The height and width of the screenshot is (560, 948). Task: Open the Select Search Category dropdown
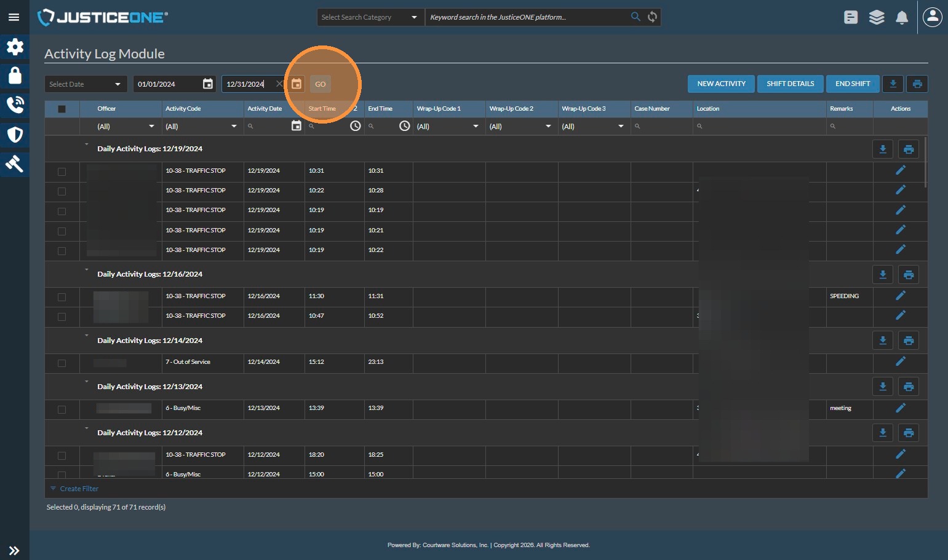click(369, 17)
